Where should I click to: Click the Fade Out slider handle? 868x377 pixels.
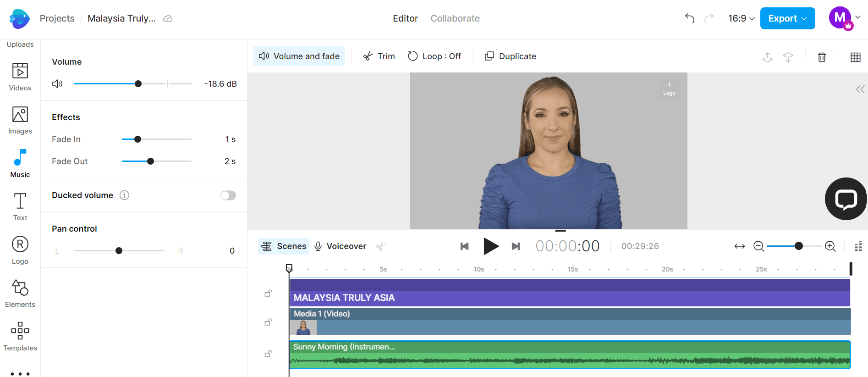tap(150, 161)
